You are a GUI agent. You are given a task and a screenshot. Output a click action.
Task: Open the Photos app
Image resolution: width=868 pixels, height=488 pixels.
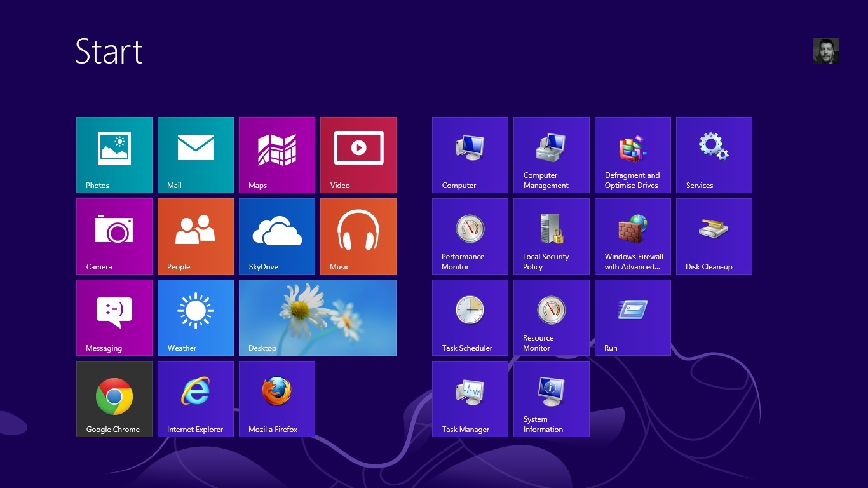tap(114, 154)
